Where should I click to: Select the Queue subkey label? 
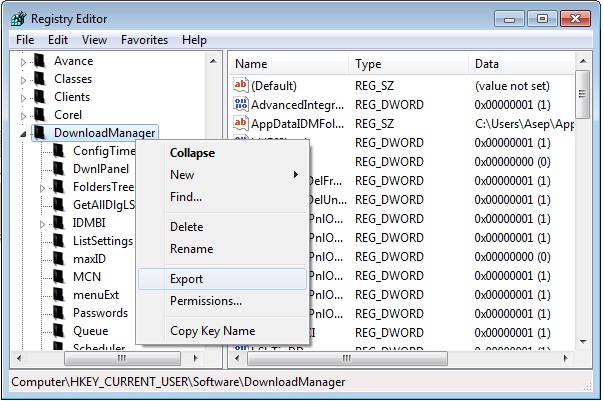pyautogui.click(x=91, y=331)
